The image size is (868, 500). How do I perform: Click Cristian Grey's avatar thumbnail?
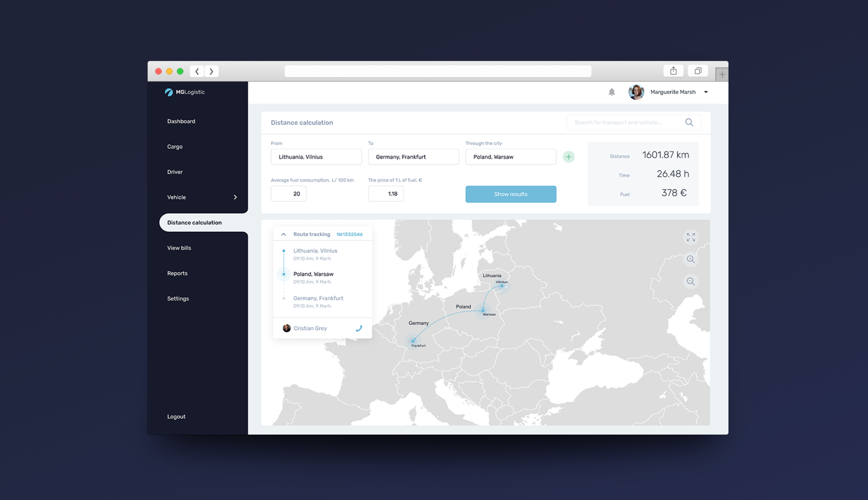[x=286, y=328]
